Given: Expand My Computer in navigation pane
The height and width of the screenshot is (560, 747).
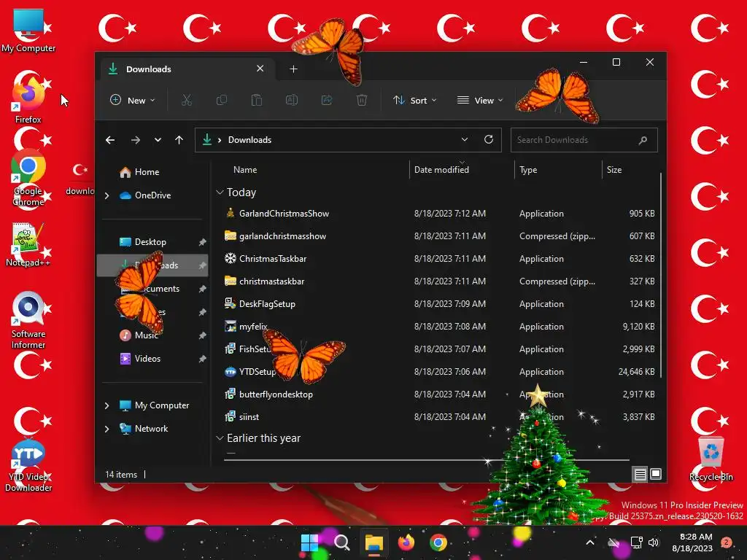Looking at the screenshot, I should click(107, 405).
